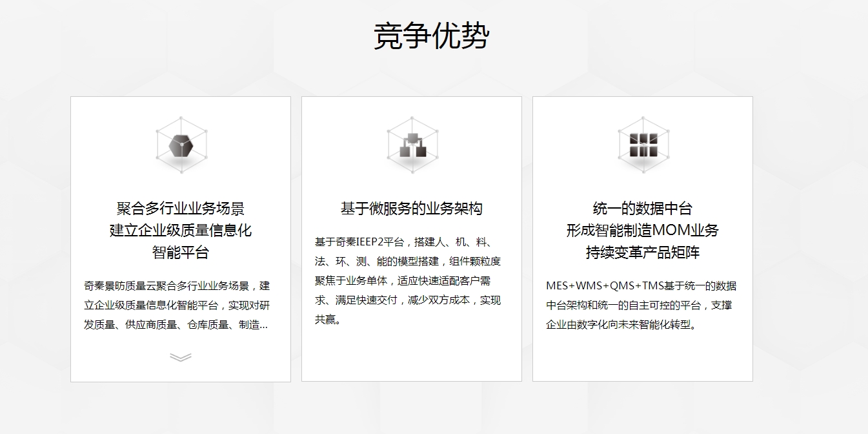Click the 持续变革产品矩阵 title line
Viewport: 868px width, 434px height.
click(643, 253)
